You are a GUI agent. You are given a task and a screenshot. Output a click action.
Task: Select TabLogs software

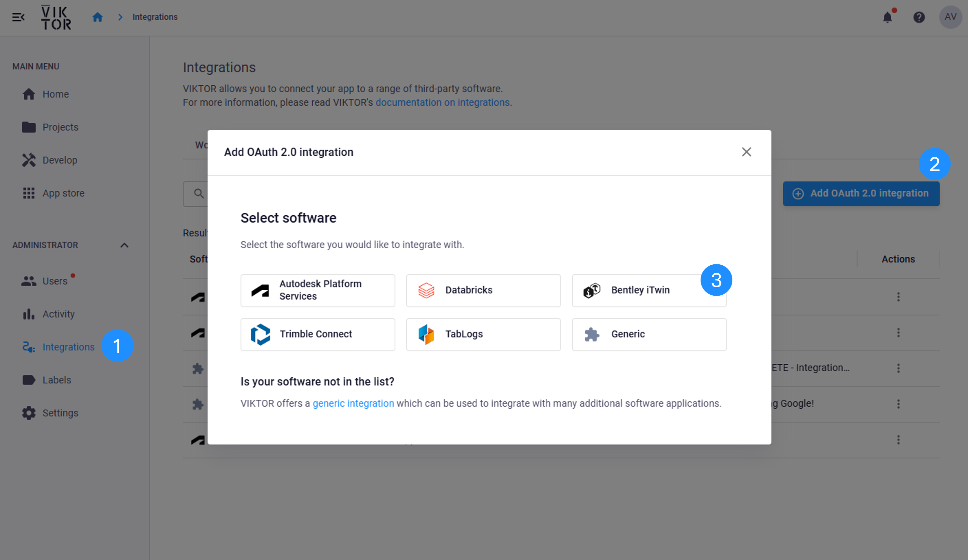(483, 335)
